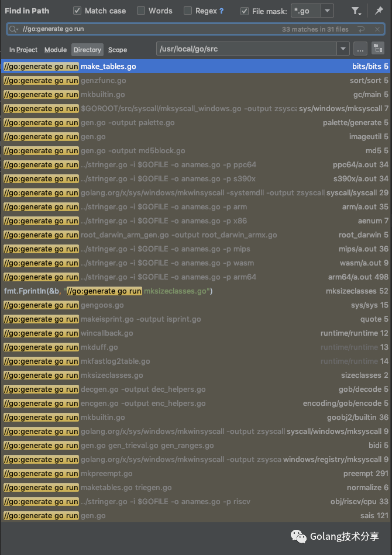Select the gen.go -output md5block.go result

pos(195,151)
